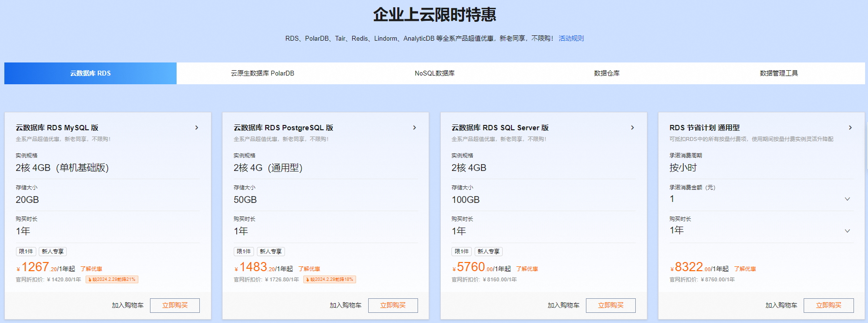Add RDS MySQL to cart via 加入购物车
This screenshot has height=323, width=868.
coord(128,306)
